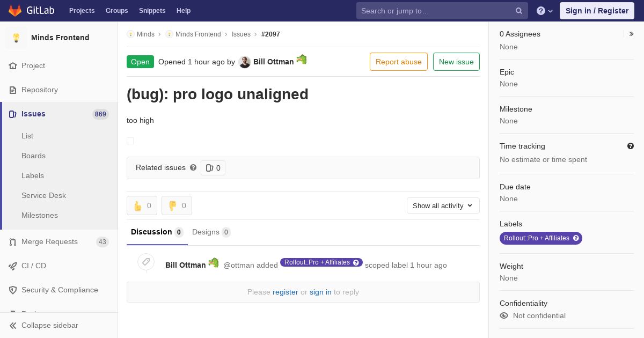Click the @ottman username text
This screenshot has width=644, height=338.
pos(239,265)
